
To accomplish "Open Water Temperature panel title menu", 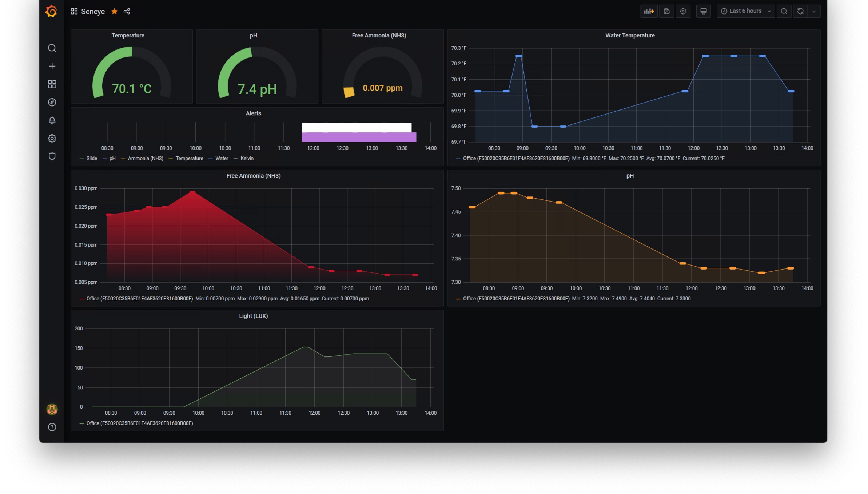I will tap(629, 36).
